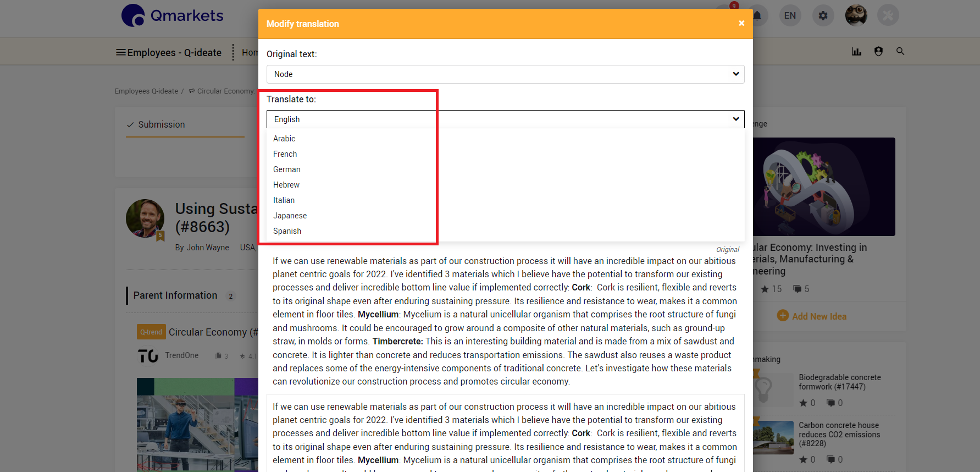Click comment icon under Biodegradable concrete formwork

point(831,403)
